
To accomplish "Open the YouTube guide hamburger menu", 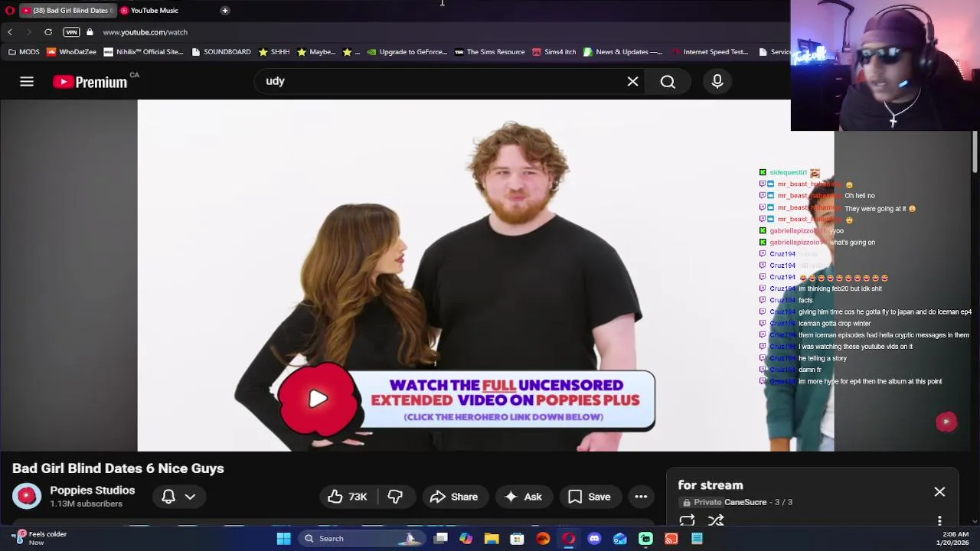I will 27,81.
